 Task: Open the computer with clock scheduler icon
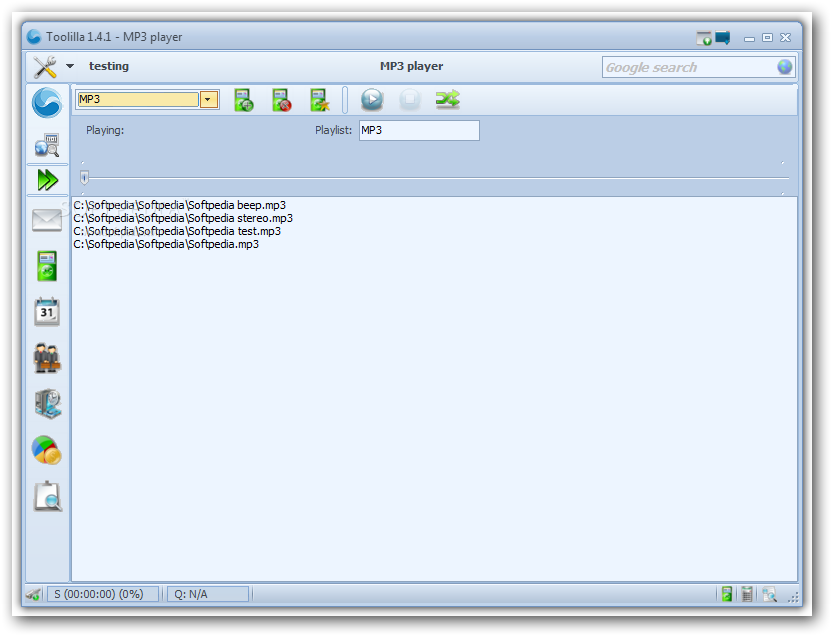48,404
